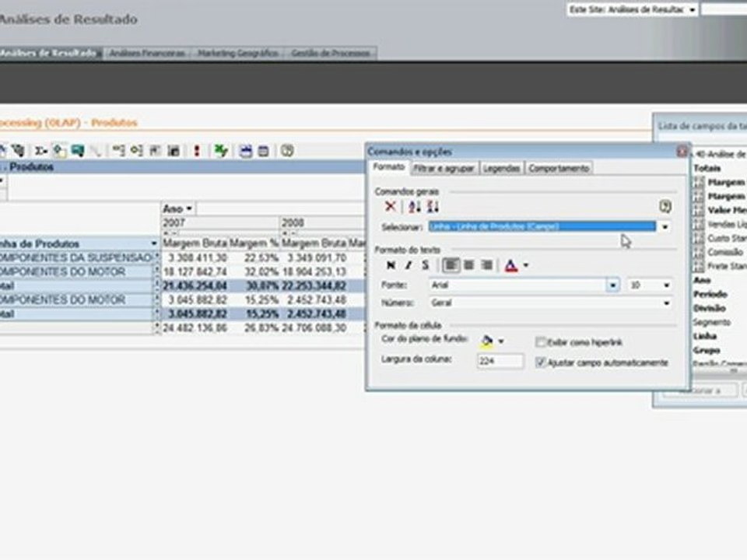Click the Show Details toolbar icon

click(x=174, y=151)
